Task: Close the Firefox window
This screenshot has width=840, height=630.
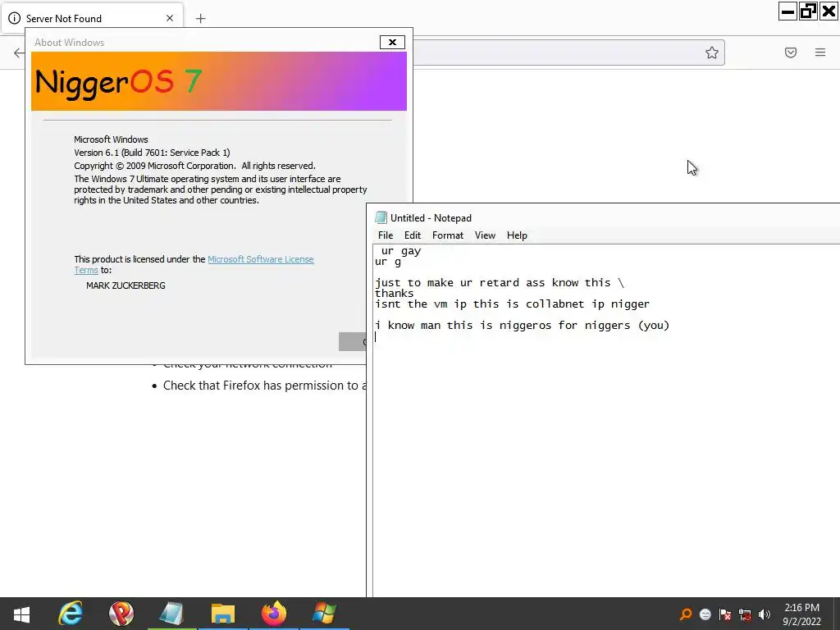Action: [x=829, y=11]
